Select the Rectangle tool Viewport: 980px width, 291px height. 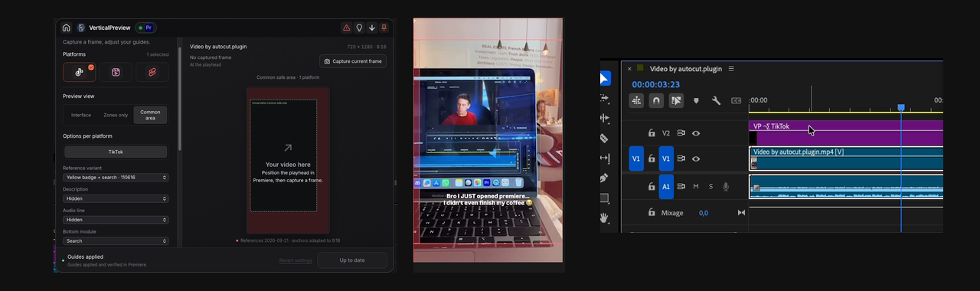click(x=604, y=198)
